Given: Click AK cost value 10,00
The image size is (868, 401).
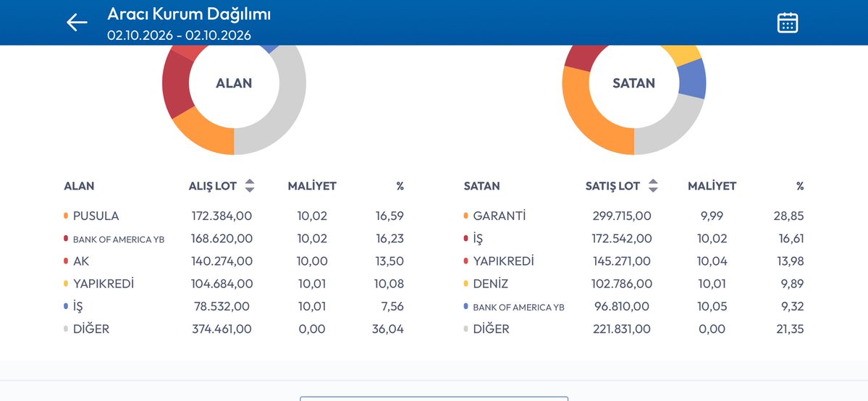Looking at the screenshot, I should point(312,261).
